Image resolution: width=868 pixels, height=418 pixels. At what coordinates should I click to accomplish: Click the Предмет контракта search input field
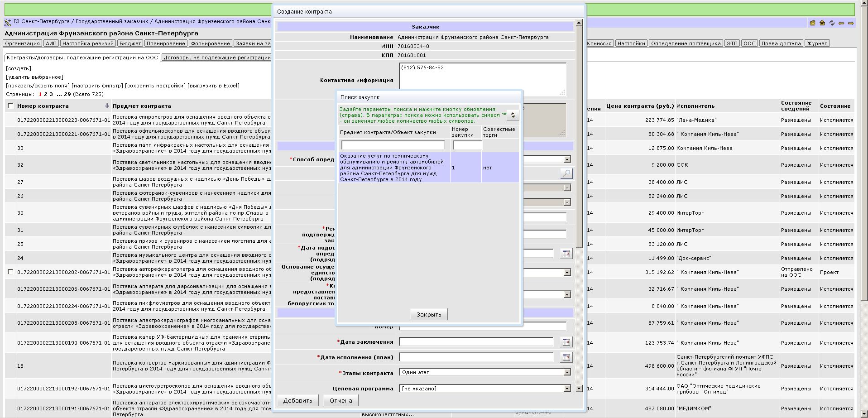[393, 145]
